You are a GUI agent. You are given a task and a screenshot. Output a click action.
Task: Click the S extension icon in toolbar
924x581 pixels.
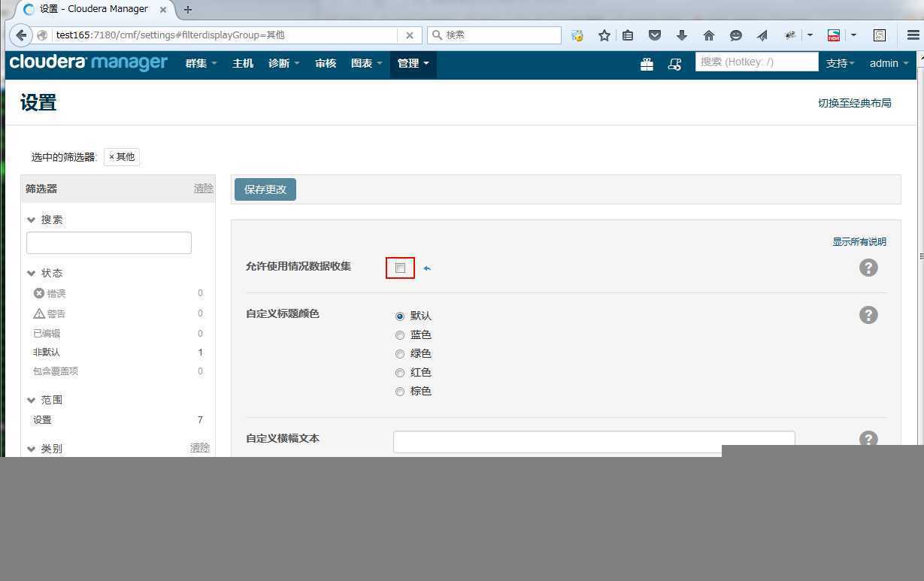click(x=880, y=35)
